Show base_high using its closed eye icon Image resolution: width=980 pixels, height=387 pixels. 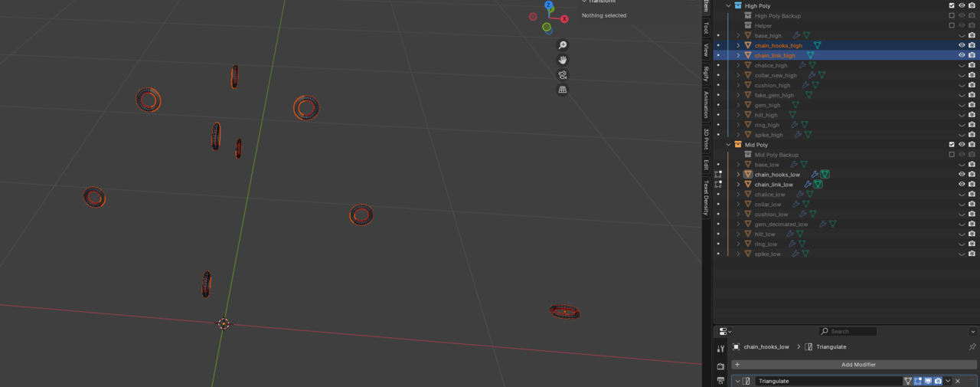click(962, 35)
